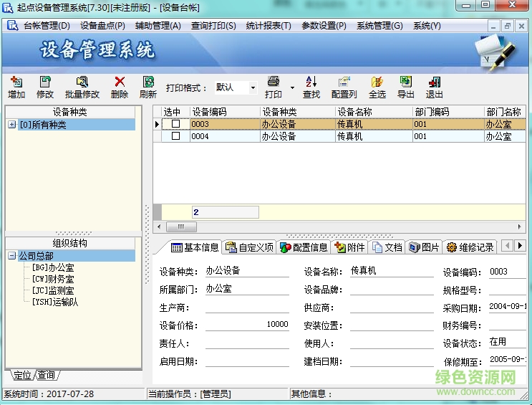Click the 增加 (Add) toolbar icon
Viewport: 532px width, 405px height.
point(16,82)
